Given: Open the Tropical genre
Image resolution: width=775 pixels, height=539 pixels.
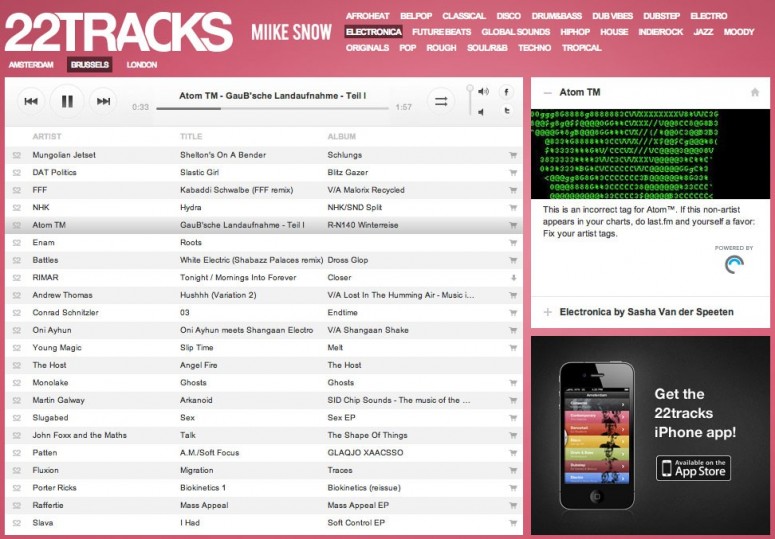Looking at the screenshot, I should point(581,48).
